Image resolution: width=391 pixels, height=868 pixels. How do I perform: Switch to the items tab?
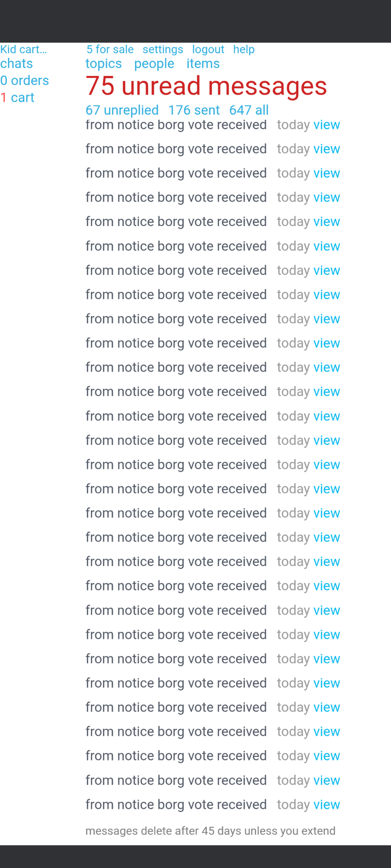[203, 63]
